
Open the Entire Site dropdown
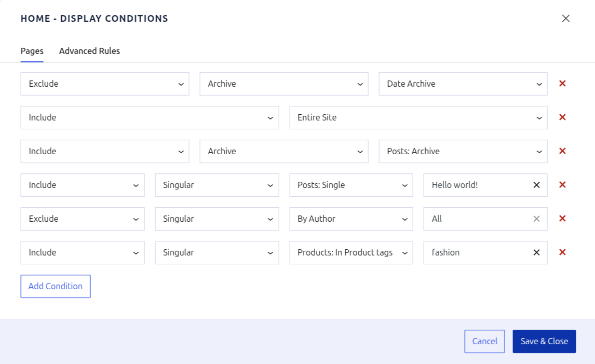(418, 117)
